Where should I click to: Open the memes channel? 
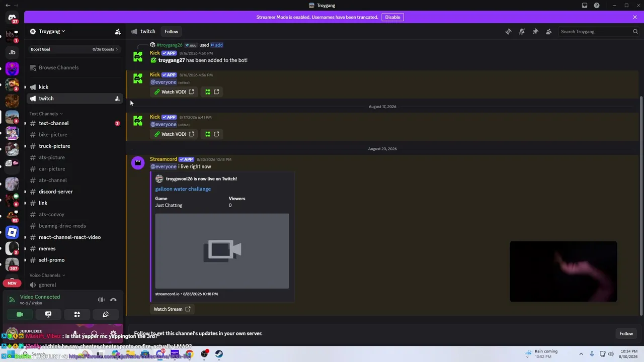(74, 248)
